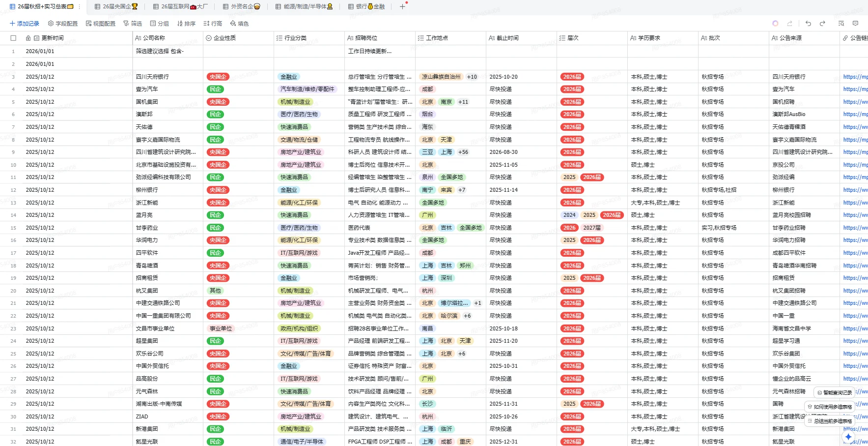This screenshot has width=868, height=446.
Task: Open the link in the 四川天府银行 row
Action: 855,77
